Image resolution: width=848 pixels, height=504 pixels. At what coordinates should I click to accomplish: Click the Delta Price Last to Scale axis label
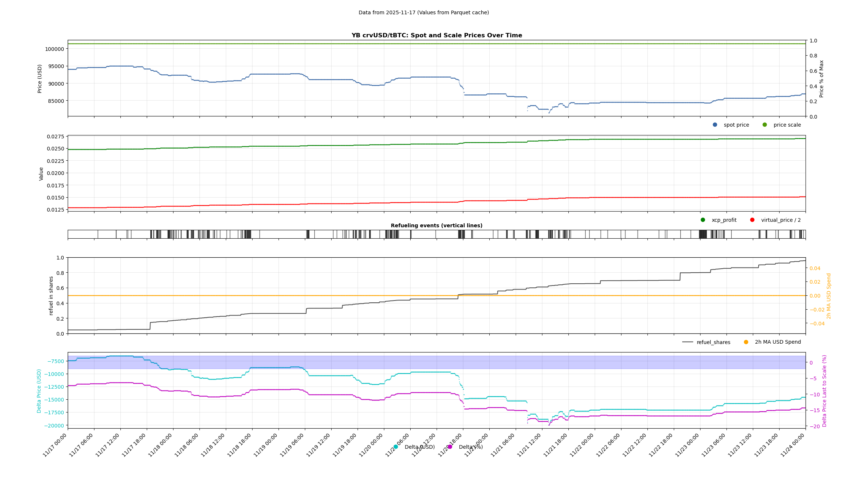pyautogui.click(x=824, y=391)
